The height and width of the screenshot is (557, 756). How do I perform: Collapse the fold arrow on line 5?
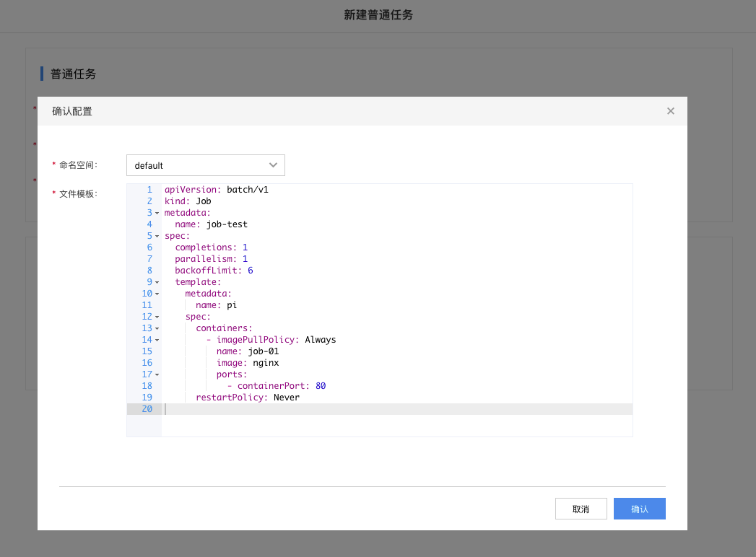[157, 236]
